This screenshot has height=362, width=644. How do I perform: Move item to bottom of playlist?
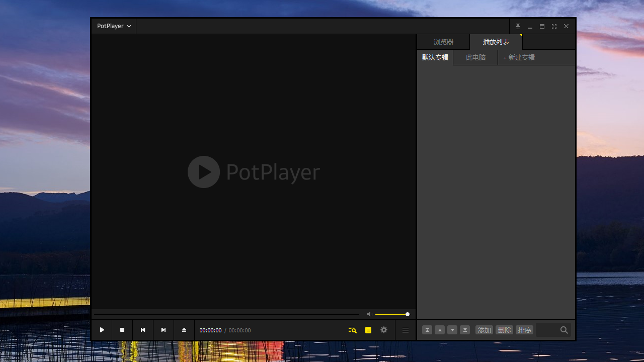465,330
